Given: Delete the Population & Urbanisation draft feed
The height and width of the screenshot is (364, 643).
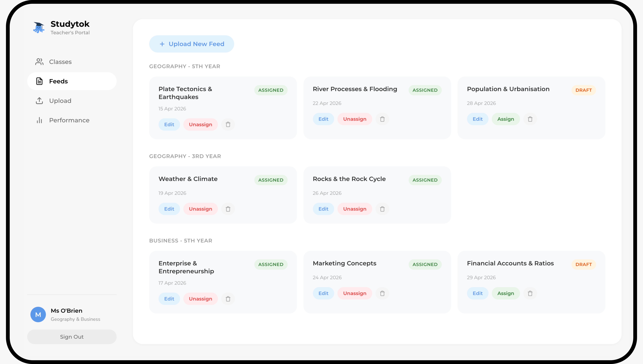Looking at the screenshot, I should pos(530,119).
